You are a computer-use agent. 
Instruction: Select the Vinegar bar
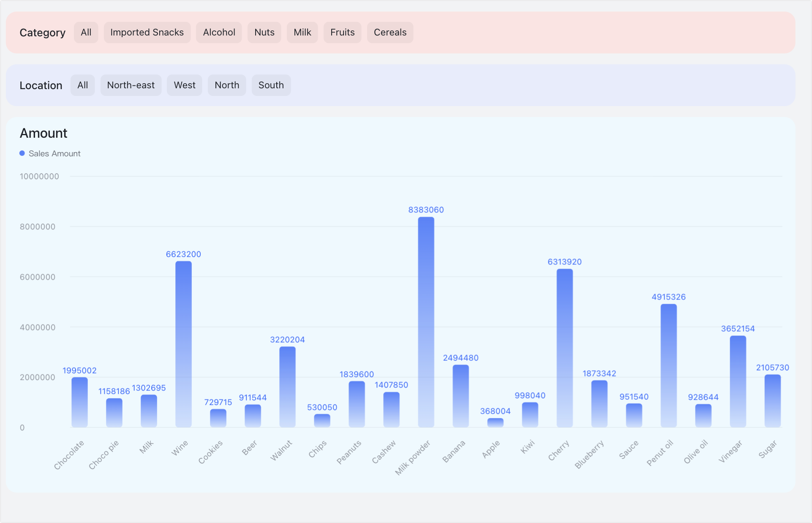(738, 381)
